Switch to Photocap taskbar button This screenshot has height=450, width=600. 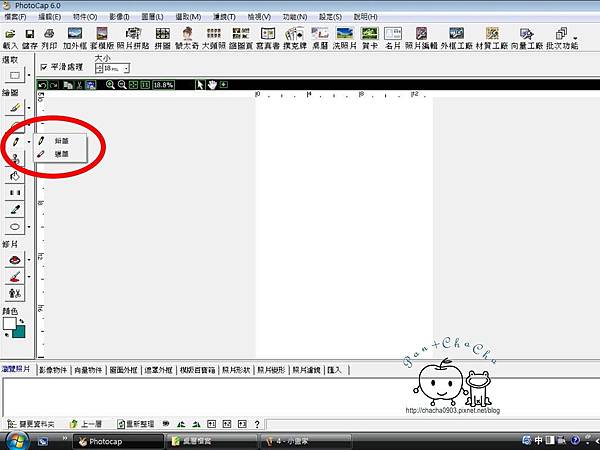click(x=118, y=441)
